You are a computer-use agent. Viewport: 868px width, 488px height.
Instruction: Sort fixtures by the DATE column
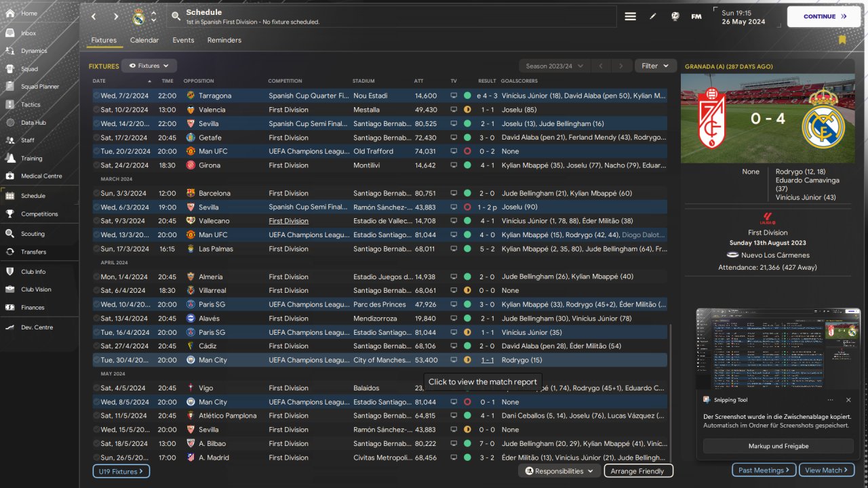point(99,81)
